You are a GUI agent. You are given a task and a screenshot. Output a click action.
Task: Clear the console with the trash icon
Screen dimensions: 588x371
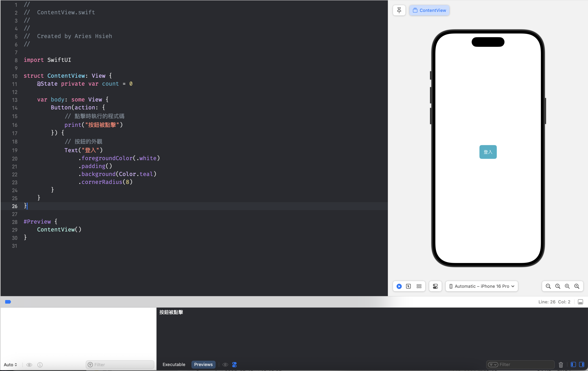[x=561, y=365]
